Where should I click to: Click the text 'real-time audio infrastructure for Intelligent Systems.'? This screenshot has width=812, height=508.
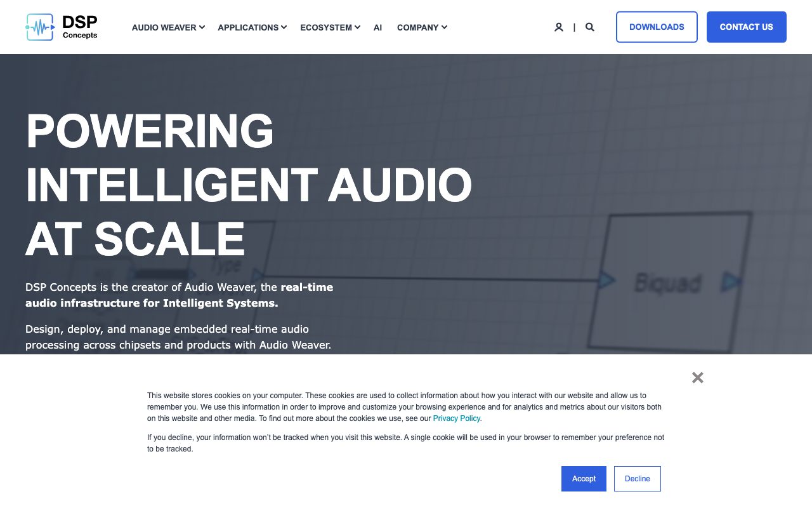click(179, 295)
